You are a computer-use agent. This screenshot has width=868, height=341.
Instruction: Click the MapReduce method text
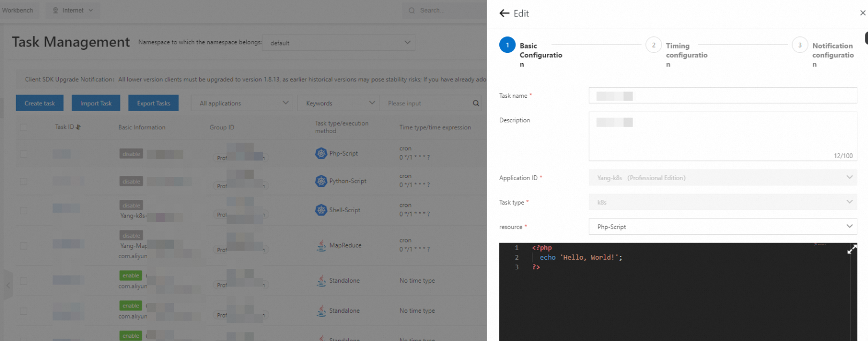click(345, 245)
